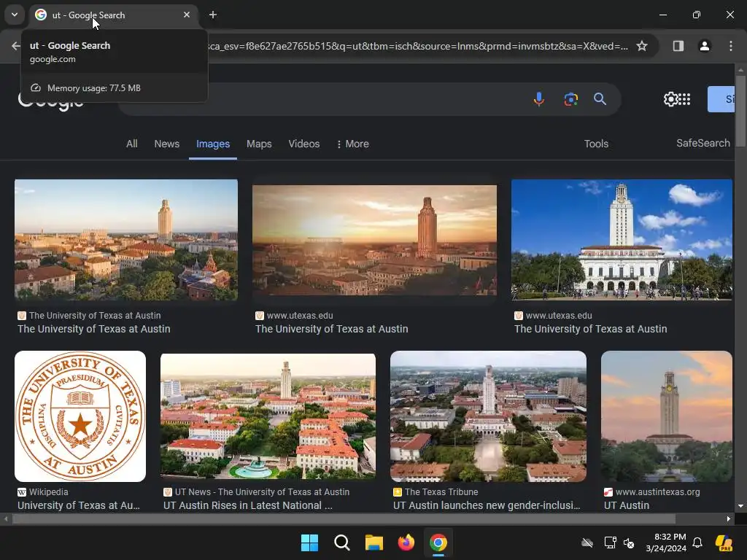The width and height of the screenshot is (747, 560).
Task: Close the ut - Google Search tab
Action: (x=187, y=15)
